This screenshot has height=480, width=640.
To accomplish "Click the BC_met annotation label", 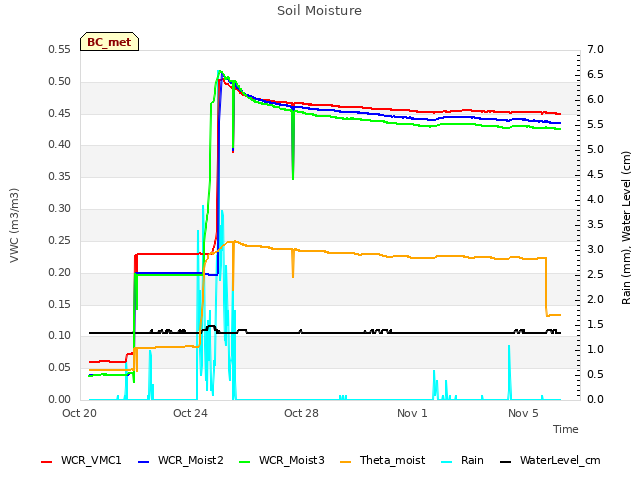I will pos(109,42).
